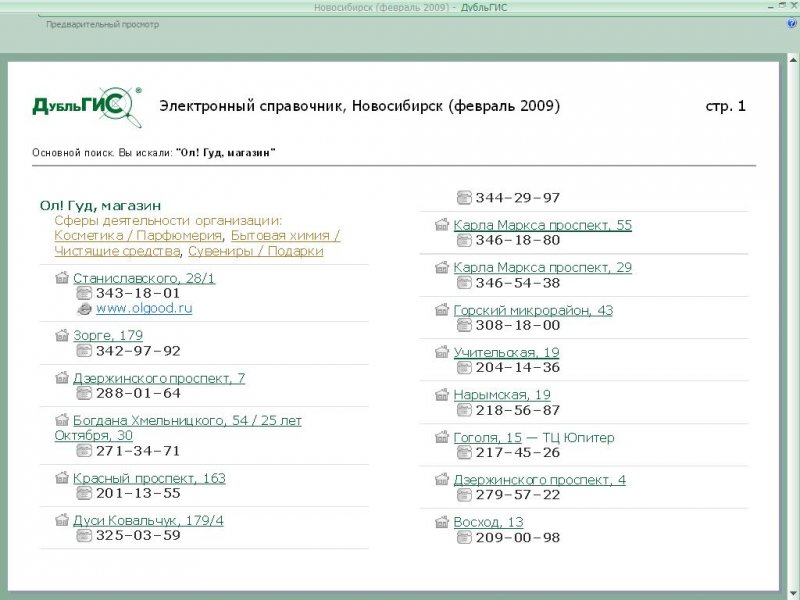Click the phone icon next to 288-01-64
The height and width of the screenshot is (600, 800).
[x=84, y=393]
